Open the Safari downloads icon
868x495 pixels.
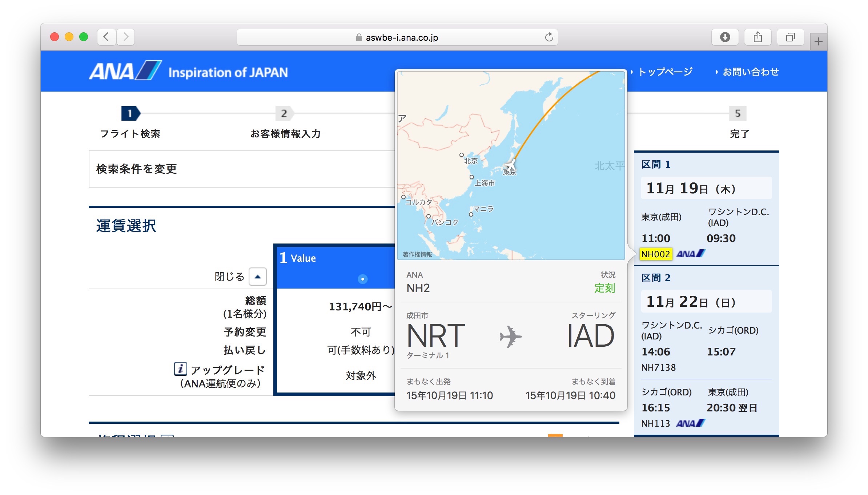pyautogui.click(x=725, y=37)
